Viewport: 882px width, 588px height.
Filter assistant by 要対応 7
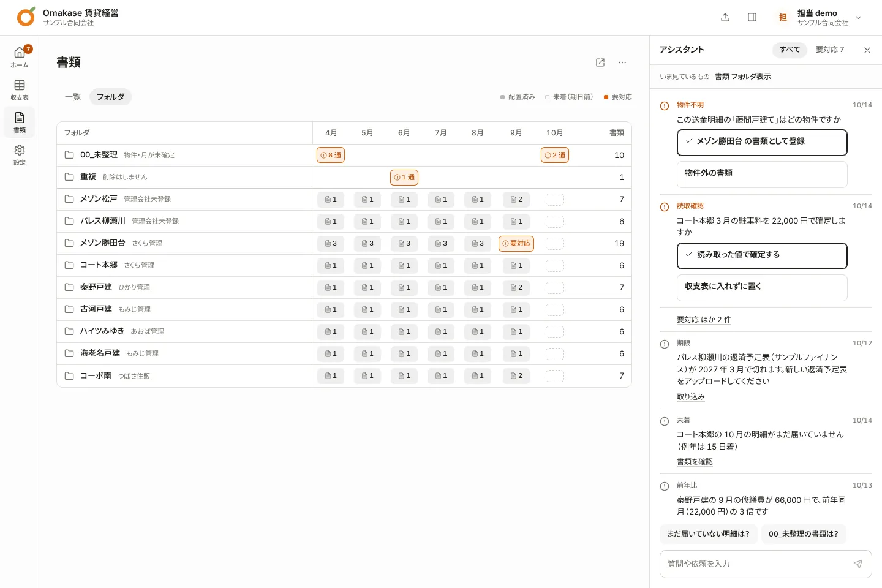tap(830, 50)
